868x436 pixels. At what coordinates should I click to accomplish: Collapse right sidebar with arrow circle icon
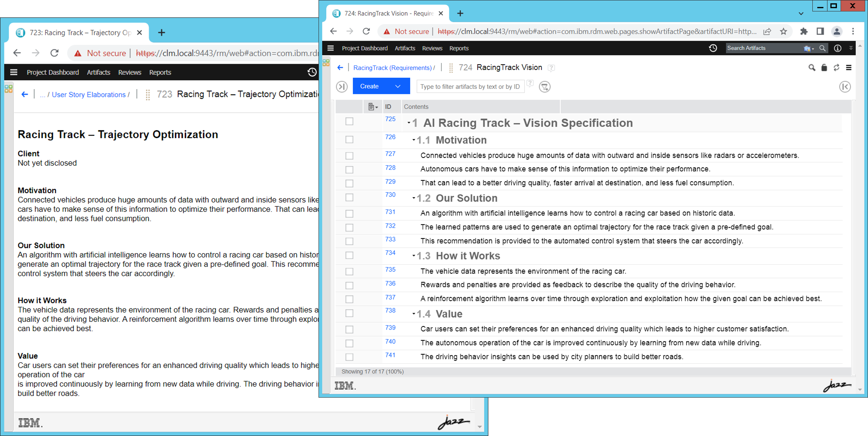coord(845,87)
